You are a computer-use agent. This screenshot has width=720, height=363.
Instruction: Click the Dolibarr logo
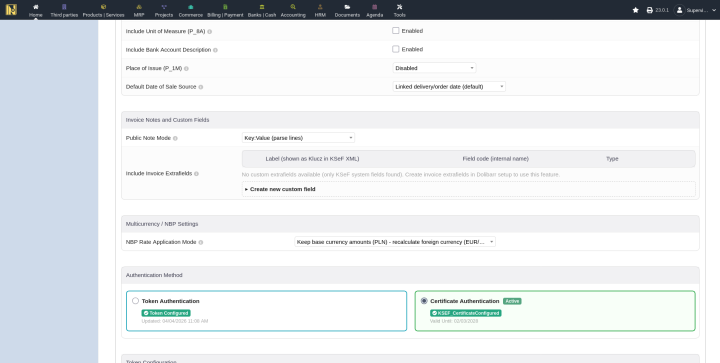point(11,10)
